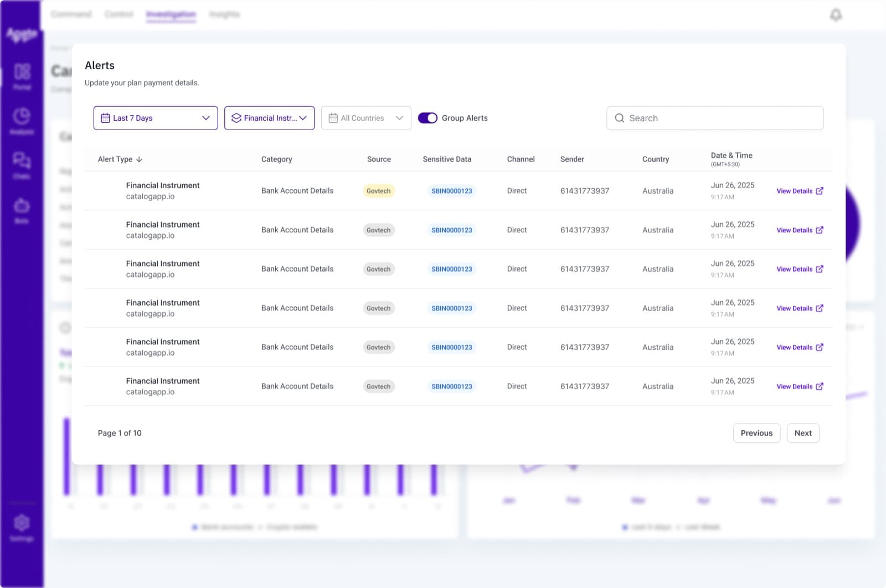Go to the Previous page
This screenshot has height=588, width=886.
[756, 433]
